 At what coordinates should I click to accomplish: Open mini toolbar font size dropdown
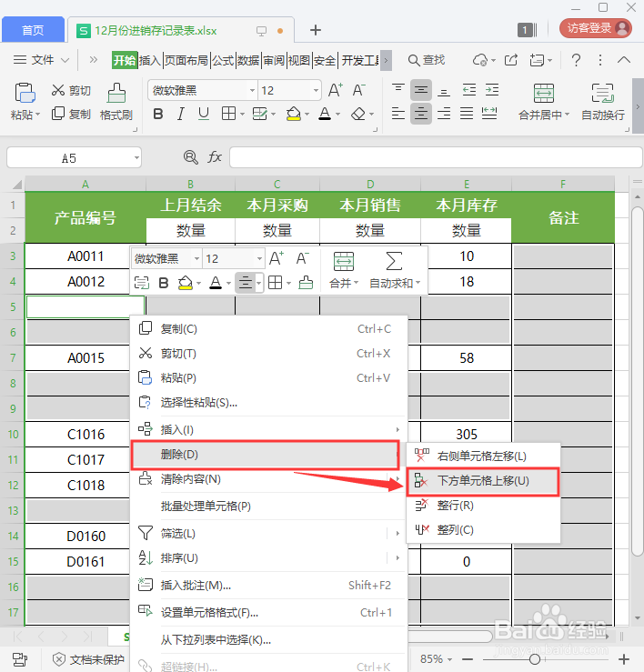tap(259, 259)
